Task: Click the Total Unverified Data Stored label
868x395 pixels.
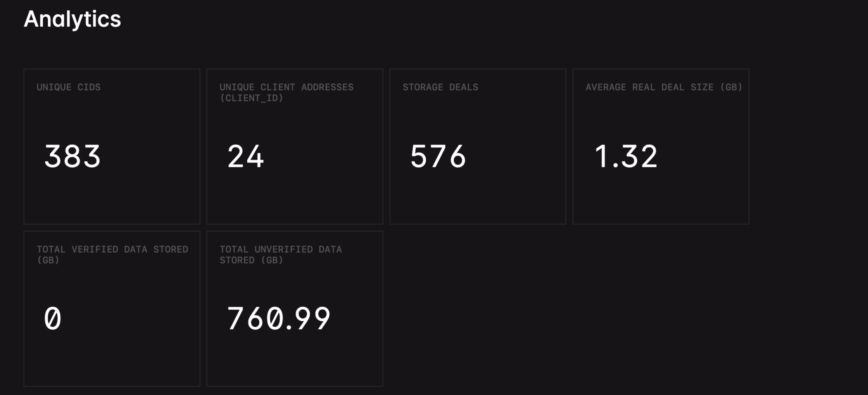Action: point(281,249)
